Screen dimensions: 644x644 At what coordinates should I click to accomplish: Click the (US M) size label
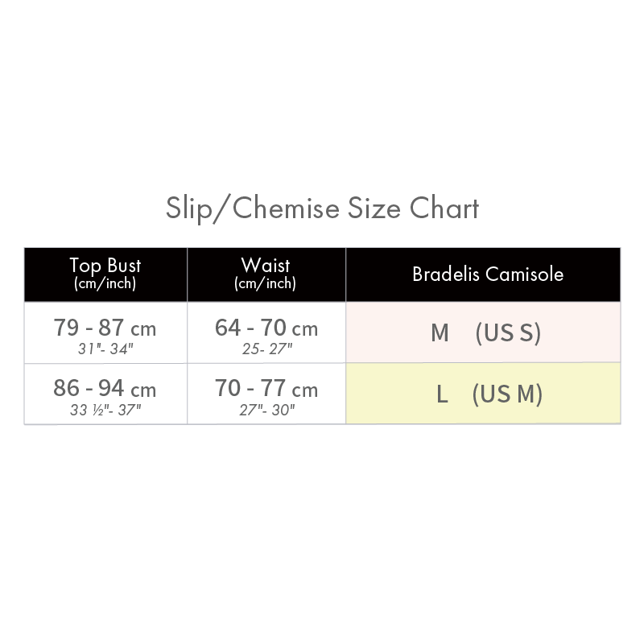pyautogui.click(x=507, y=394)
